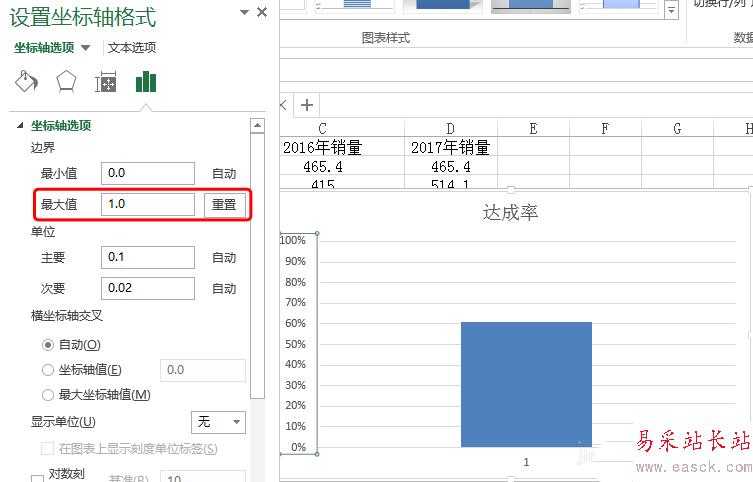753x482 pixels.
Task: Select the 最大坐标轴值(M) radio button
Action: click(x=48, y=395)
